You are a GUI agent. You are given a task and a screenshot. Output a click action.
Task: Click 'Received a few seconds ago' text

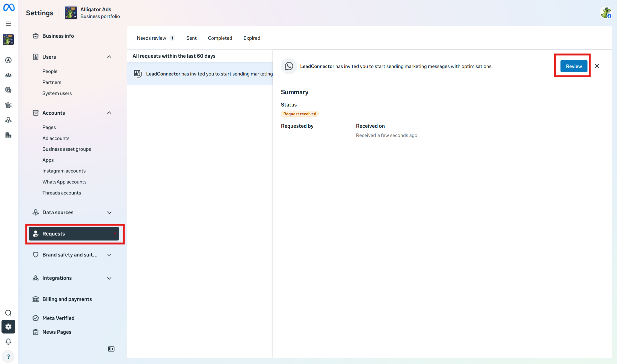386,135
